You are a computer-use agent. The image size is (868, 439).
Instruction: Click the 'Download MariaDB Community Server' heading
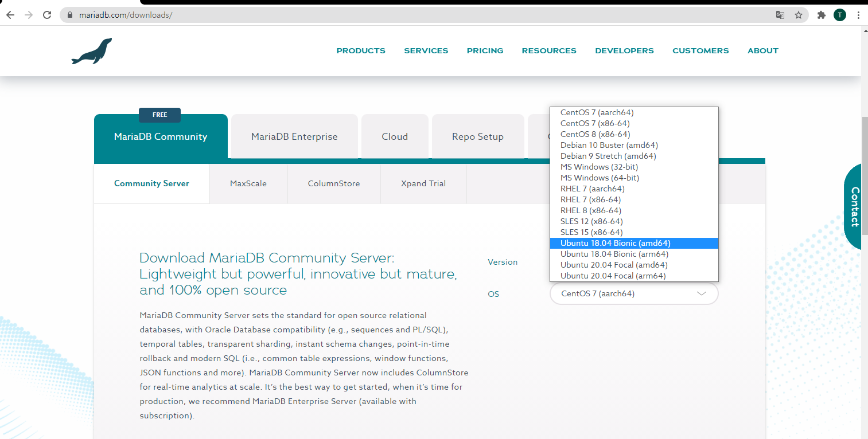(x=298, y=274)
